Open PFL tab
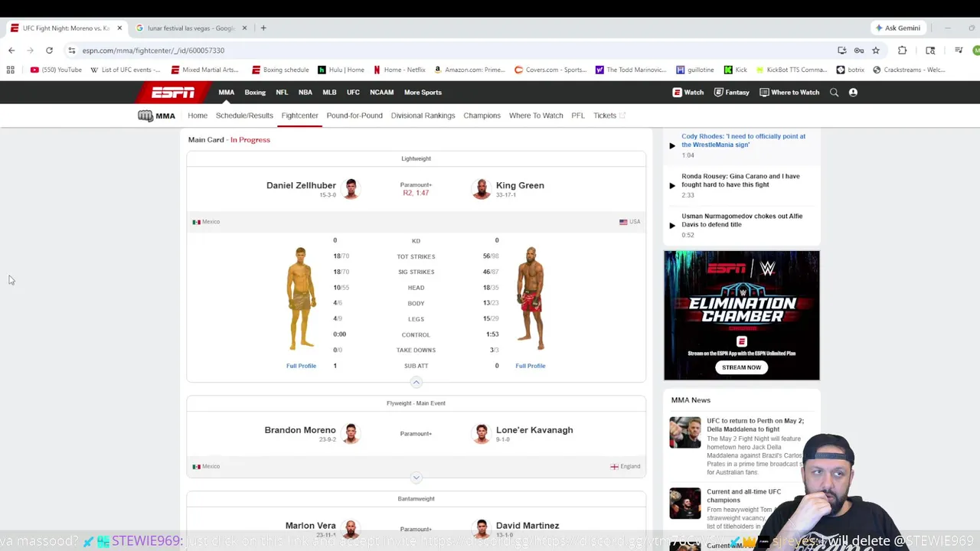Viewport: 980px width, 551px height. coord(578,116)
